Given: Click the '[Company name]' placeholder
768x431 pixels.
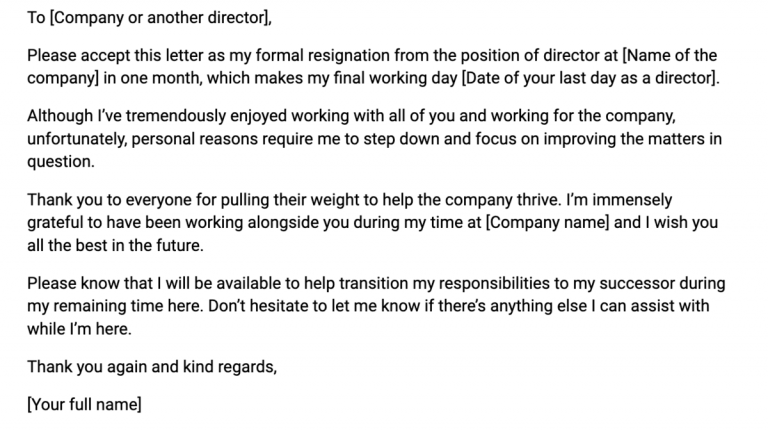Looking at the screenshot, I should coord(547,222).
